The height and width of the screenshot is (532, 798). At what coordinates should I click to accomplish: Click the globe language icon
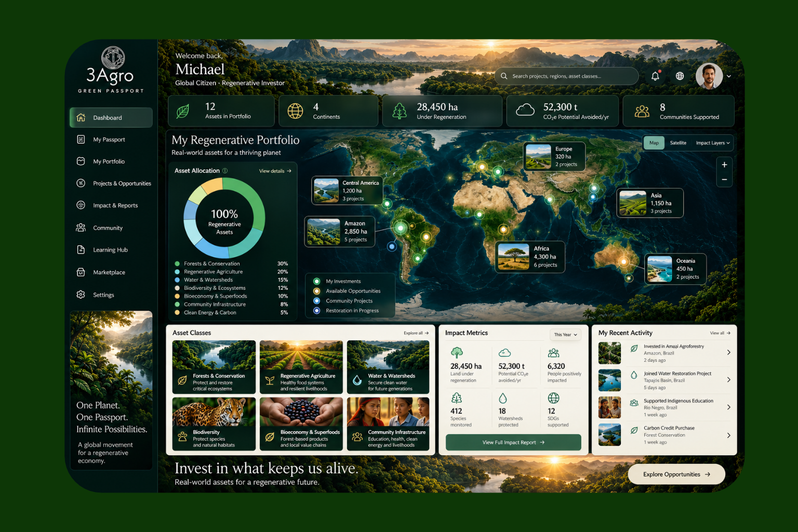click(680, 76)
